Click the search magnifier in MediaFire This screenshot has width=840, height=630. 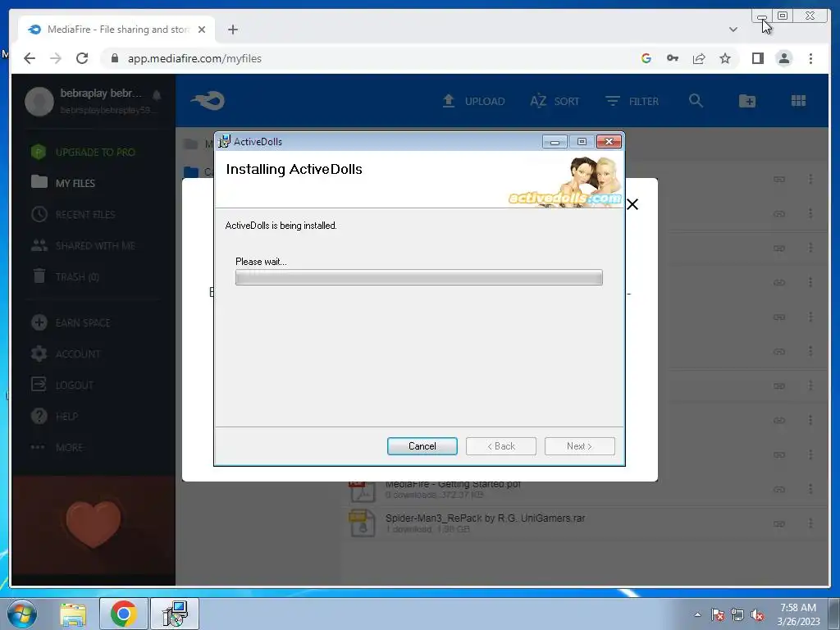click(x=696, y=101)
